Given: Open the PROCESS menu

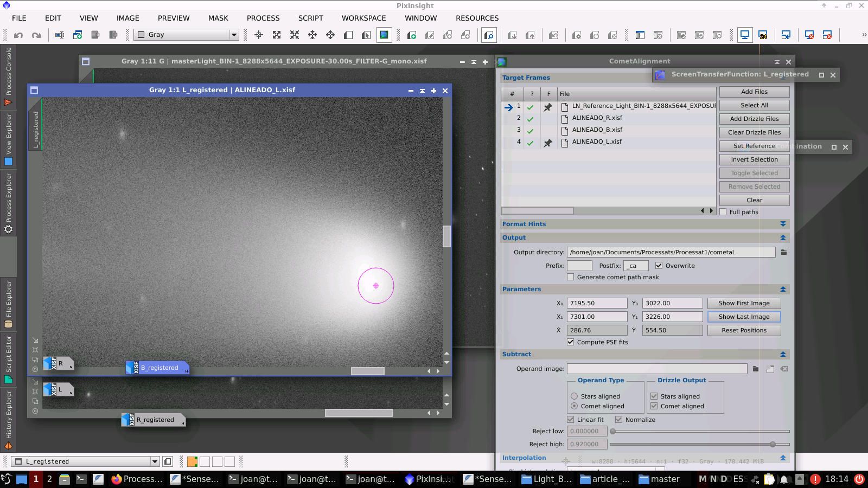Looking at the screenshot, I should pos(263,18).
